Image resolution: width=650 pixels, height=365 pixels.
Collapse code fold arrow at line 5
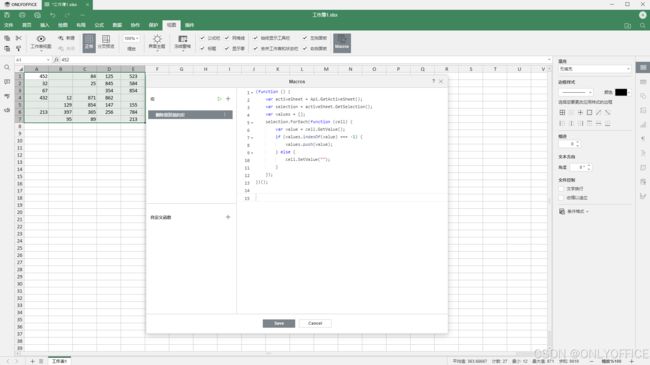pyautogui.click(x=252, y=122)
